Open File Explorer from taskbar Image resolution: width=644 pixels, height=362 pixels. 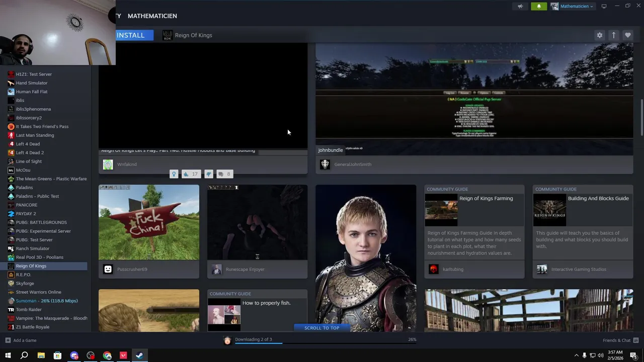point(41,355)
